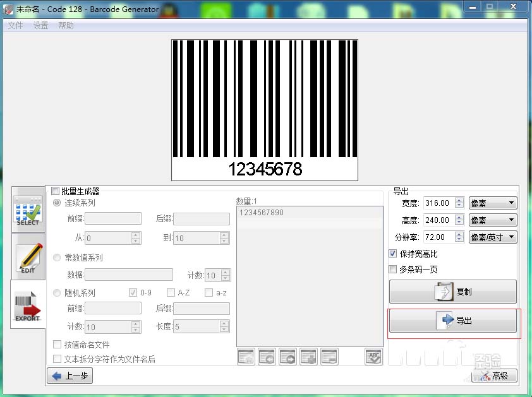This screenshot has width=532, height=397.
Task: Click the 随机系列 计数 spinner arrows
Action: [x=136, y=327]
